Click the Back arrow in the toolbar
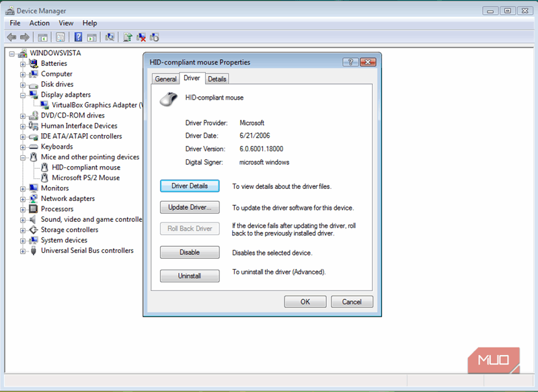The width and height of the screenshot is (538, 392). [11, 38]
